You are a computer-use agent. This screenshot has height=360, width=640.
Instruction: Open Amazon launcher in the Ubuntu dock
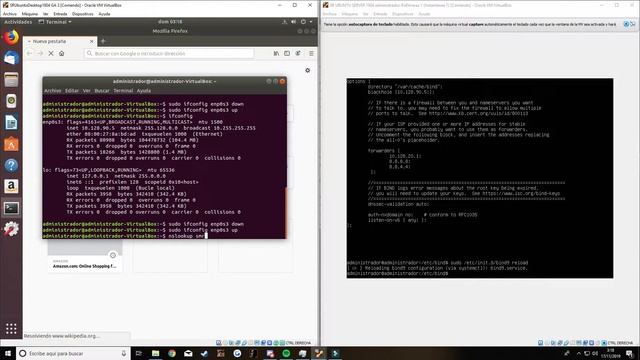point(11,186)
